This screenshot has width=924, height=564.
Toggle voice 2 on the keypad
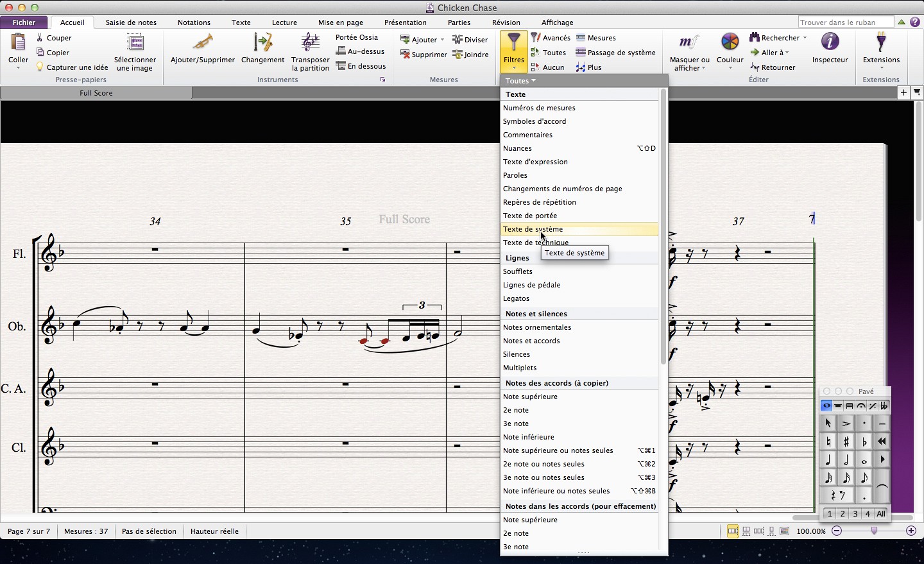pyautogui.click(x=843, y=514)
